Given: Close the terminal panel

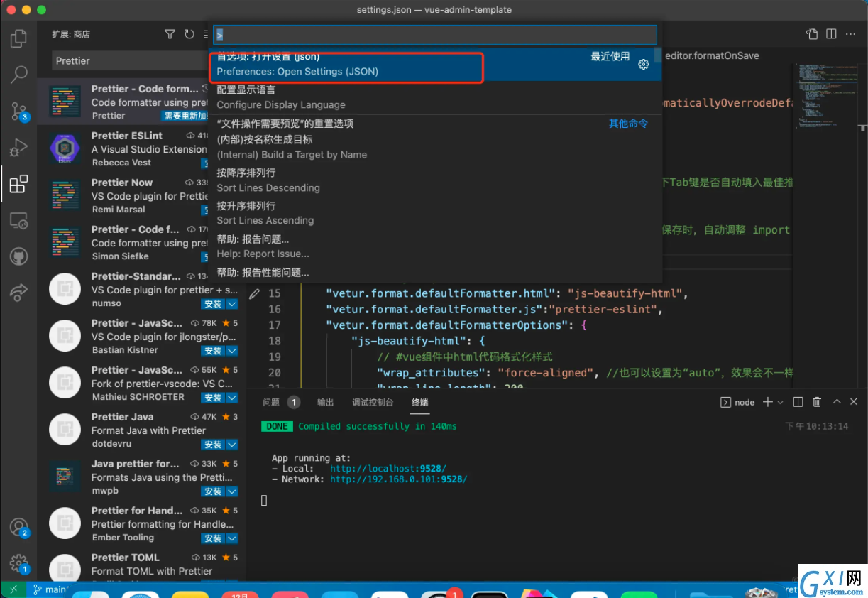Looking at the screenshot, I should [x=855, y=402].
